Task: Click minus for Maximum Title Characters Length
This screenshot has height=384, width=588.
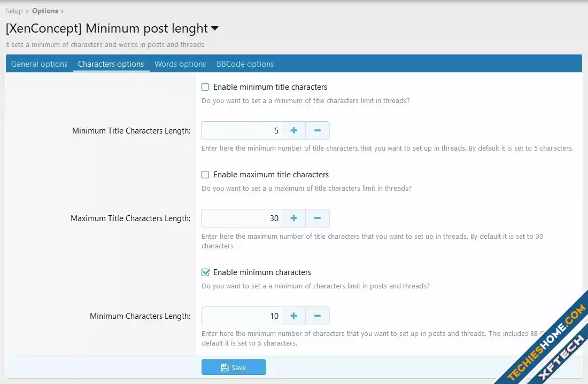Action: 317,218
